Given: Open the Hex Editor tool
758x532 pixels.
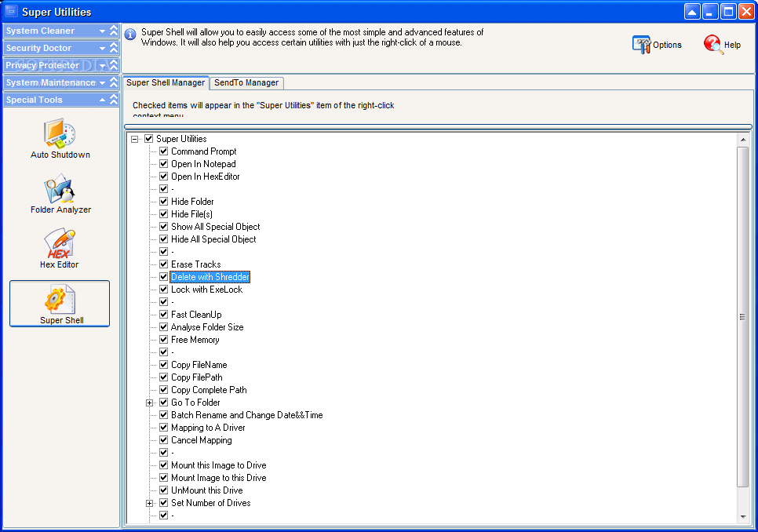Looking at the screenshot, I should (x=59, y=249).
